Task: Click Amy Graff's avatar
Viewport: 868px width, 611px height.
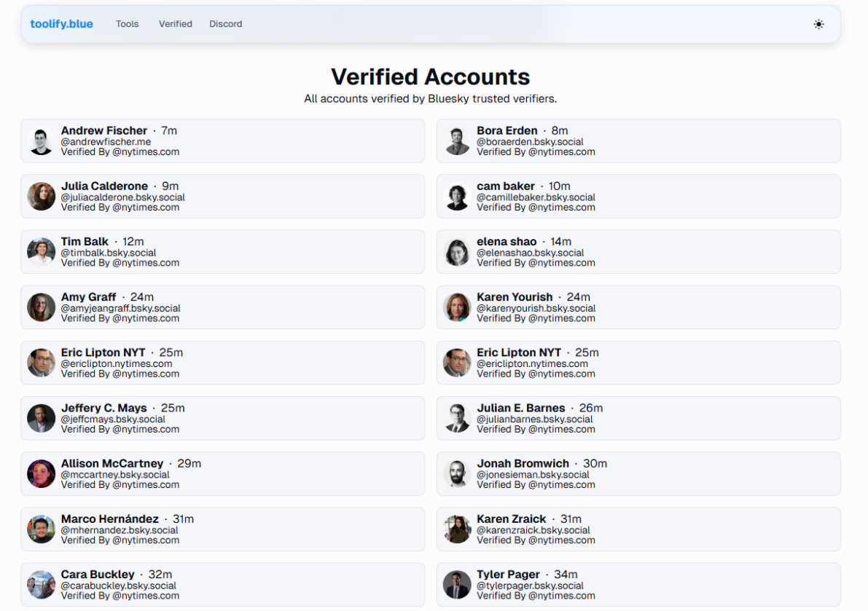Action: coord(41,307)
